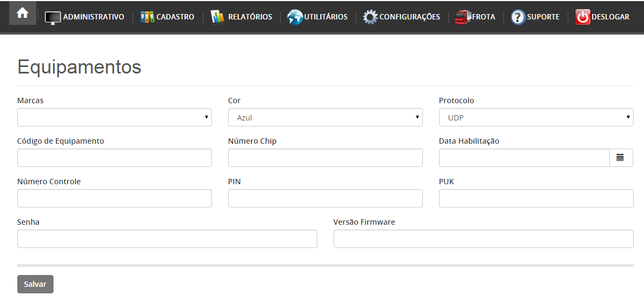
Task: Click the Frota red truck icon
Action: point(463,17)
